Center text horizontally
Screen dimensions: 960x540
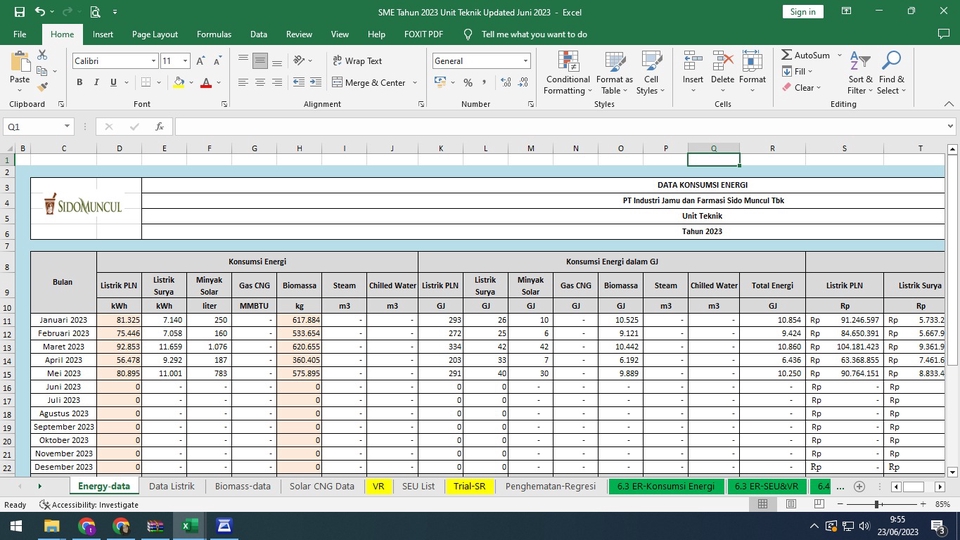coord(260,82)
